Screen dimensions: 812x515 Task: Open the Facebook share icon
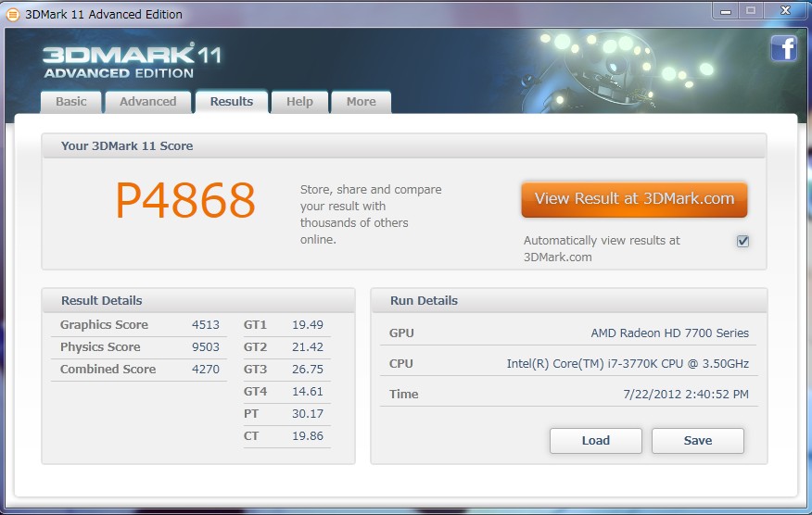[x=784, y=49]
